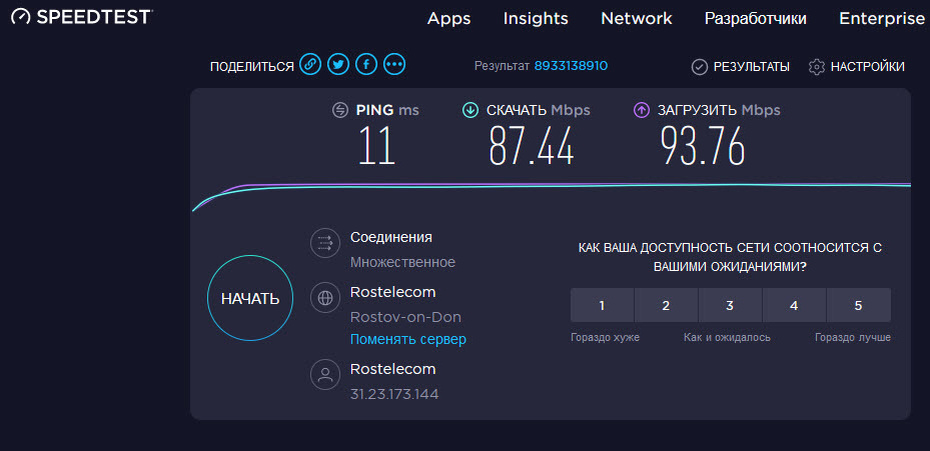Click the user provider icon
Screen dimensions: 930x451
[325, 374]
